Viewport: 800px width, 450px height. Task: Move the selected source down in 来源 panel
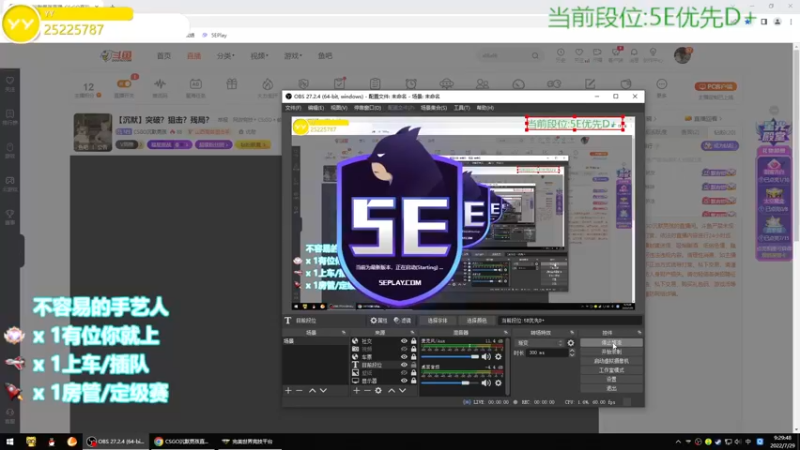(403, 391)
